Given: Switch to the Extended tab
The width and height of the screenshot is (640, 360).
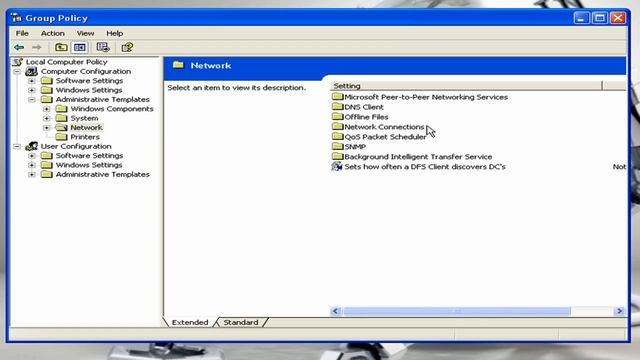Looking at the screenshot, I should [x=190, y=322].
